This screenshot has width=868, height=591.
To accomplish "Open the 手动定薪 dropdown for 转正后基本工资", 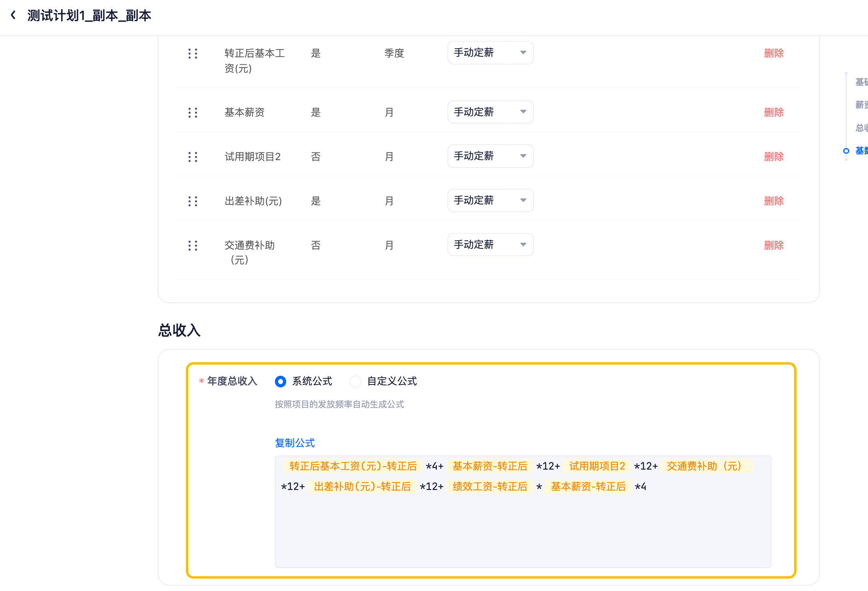I will tap(490, 53).
